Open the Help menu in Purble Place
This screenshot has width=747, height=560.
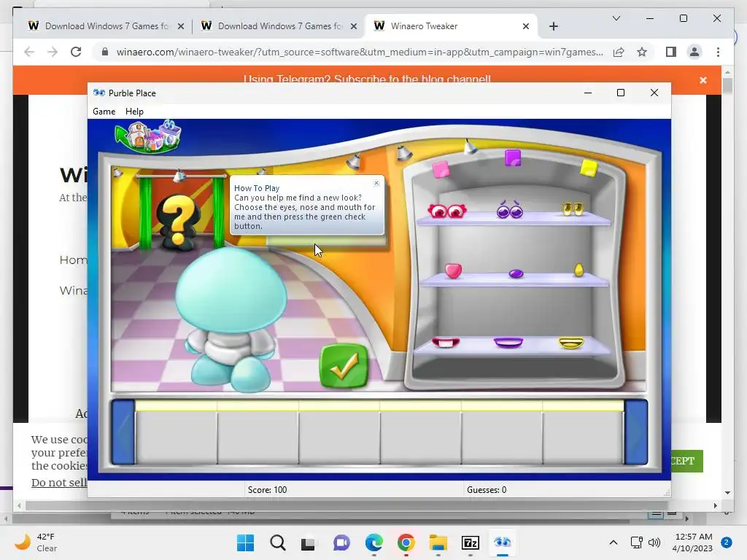(x=134, y=112)
